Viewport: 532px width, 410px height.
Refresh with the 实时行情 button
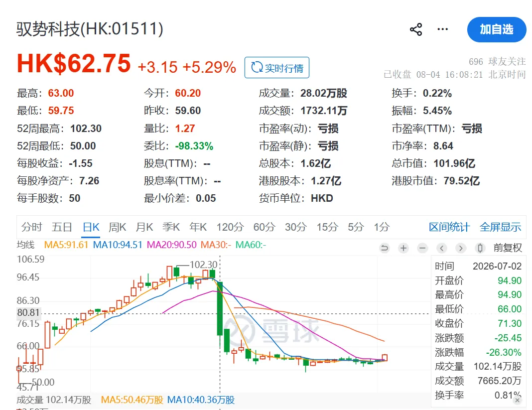277,68
